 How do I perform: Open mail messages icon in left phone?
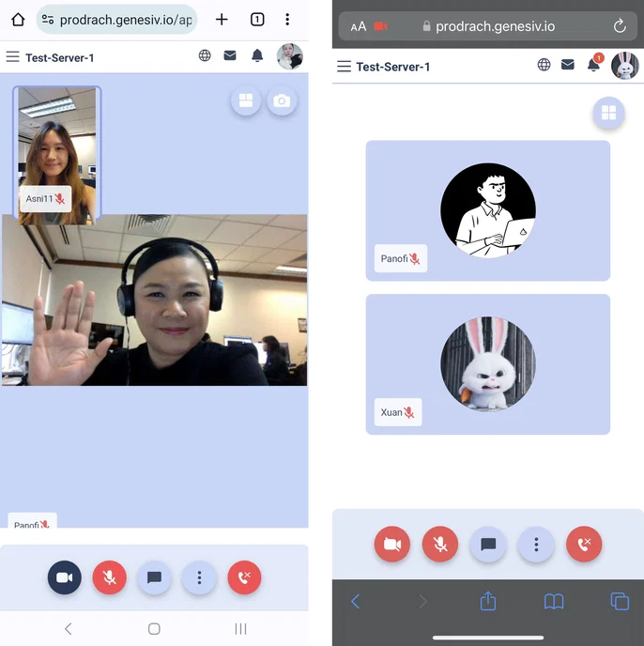point(230,55)
